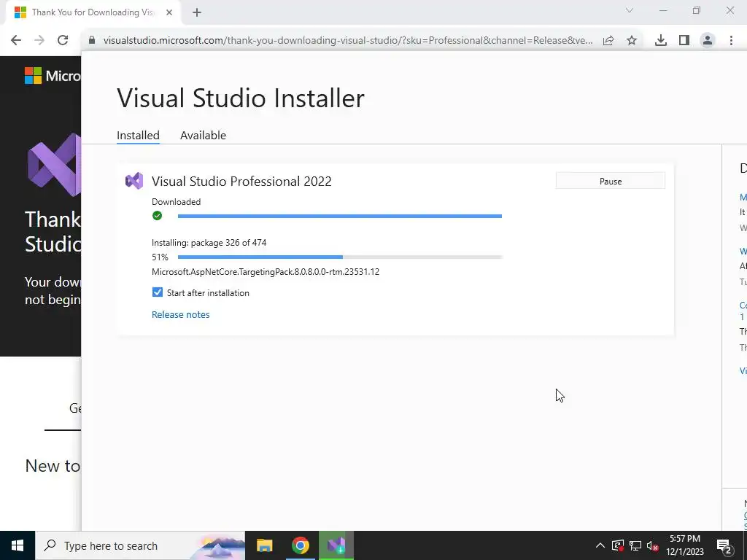Show hidden system tray icons
Image resolution: width=747 pixels, height=560 pixels.
coord(600,545)
